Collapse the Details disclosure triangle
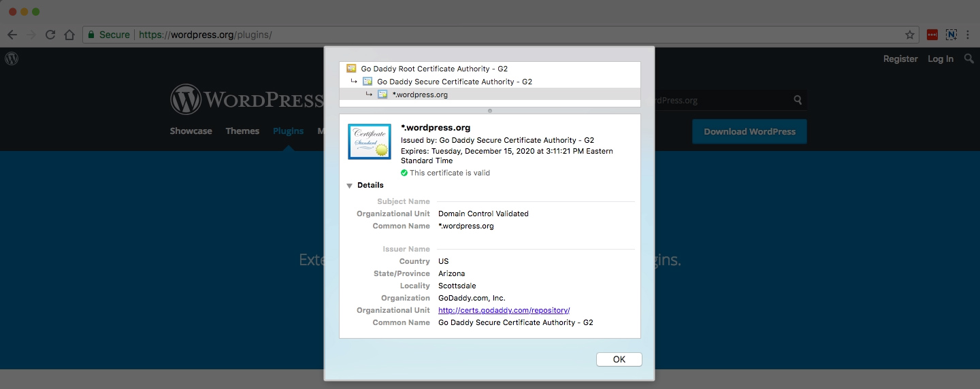The width and height of the screenshot is (980, 389). click(x=349, y=186)
